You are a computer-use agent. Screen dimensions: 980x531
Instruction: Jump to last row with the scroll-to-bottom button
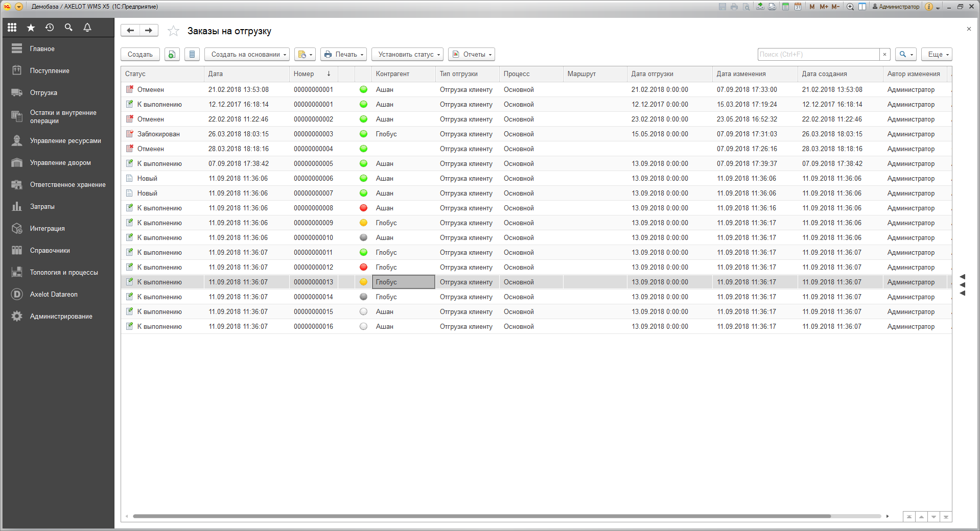coord(946,517)
